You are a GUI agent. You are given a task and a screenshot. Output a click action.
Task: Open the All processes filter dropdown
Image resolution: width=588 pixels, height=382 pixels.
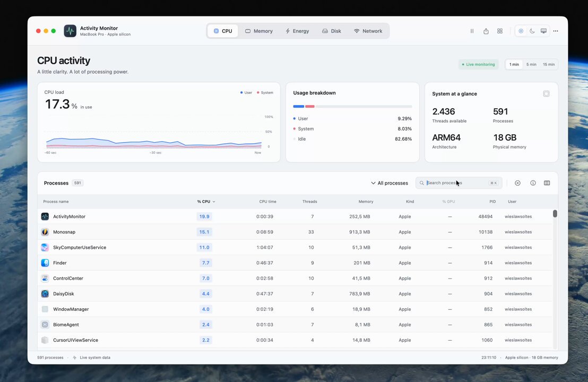[x=389, y=183]
